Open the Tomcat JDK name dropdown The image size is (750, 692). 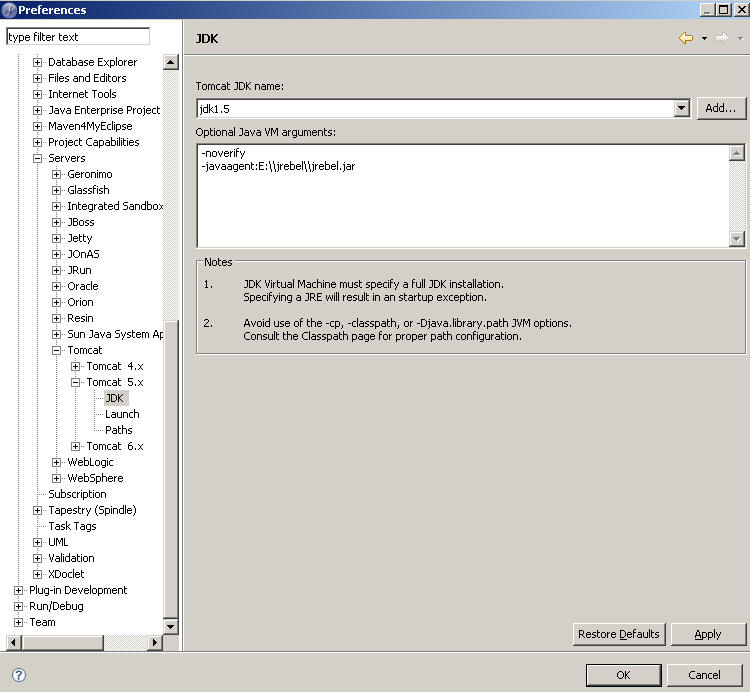682,108
